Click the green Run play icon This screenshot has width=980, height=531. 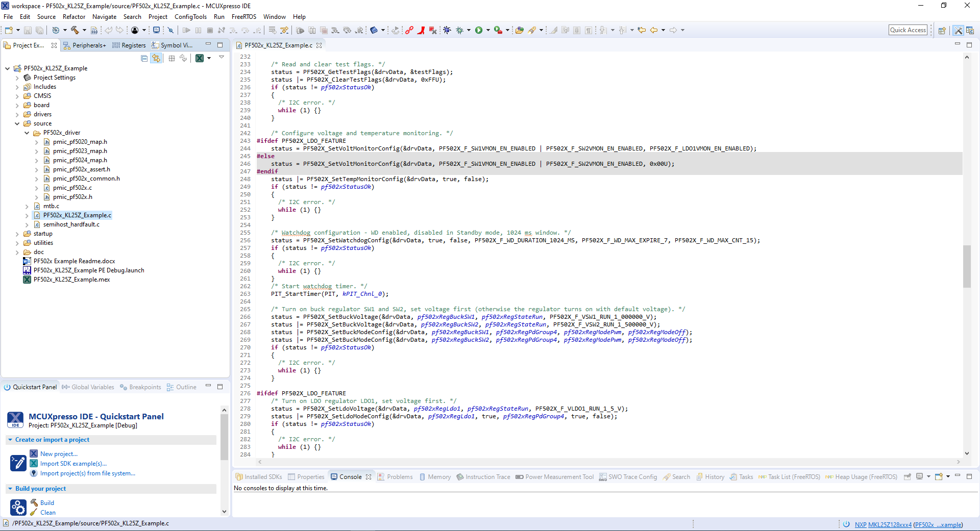pos(479,30)
